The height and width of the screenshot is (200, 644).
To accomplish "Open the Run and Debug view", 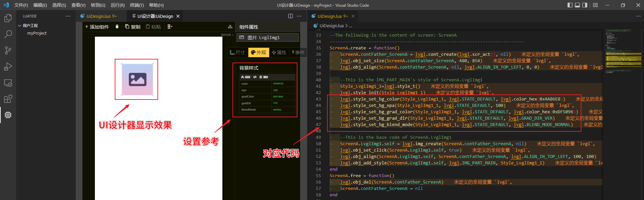I will pyautogui.click(x=8, y=67).
